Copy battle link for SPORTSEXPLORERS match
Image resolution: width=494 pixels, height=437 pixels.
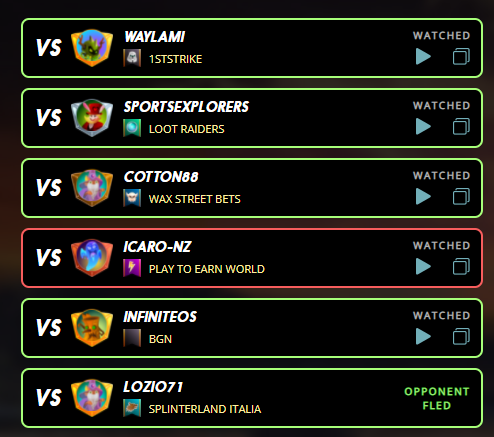click(461, 126)
